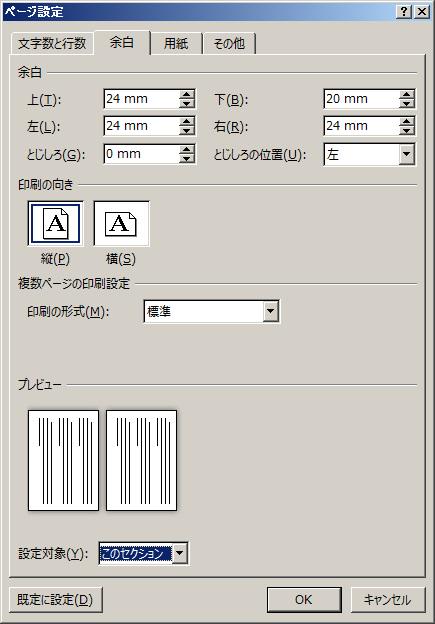Click the first page preview thumbnail
This screenshot has width=435, height=624.
pos(63,460)
